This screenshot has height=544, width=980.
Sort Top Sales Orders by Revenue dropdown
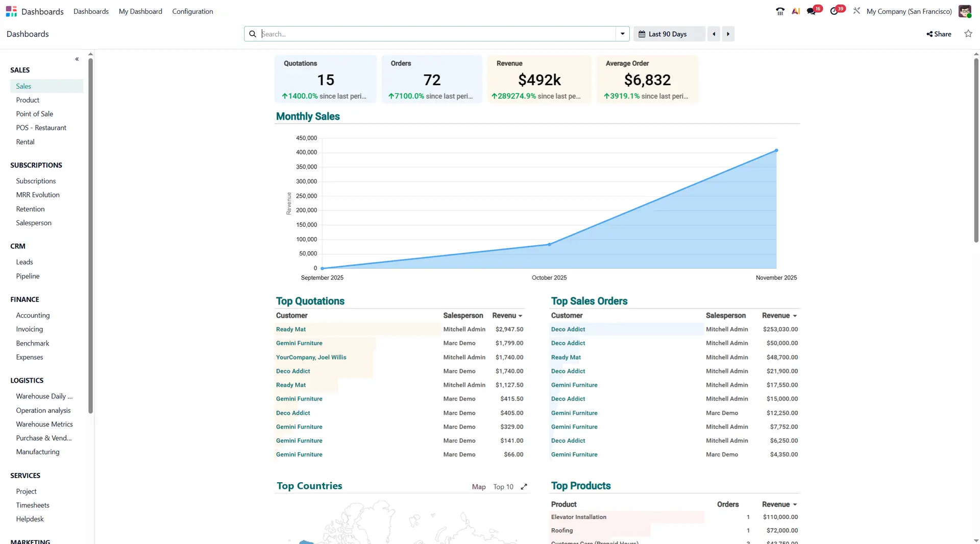pyautogui.click(x=779, y=315)
